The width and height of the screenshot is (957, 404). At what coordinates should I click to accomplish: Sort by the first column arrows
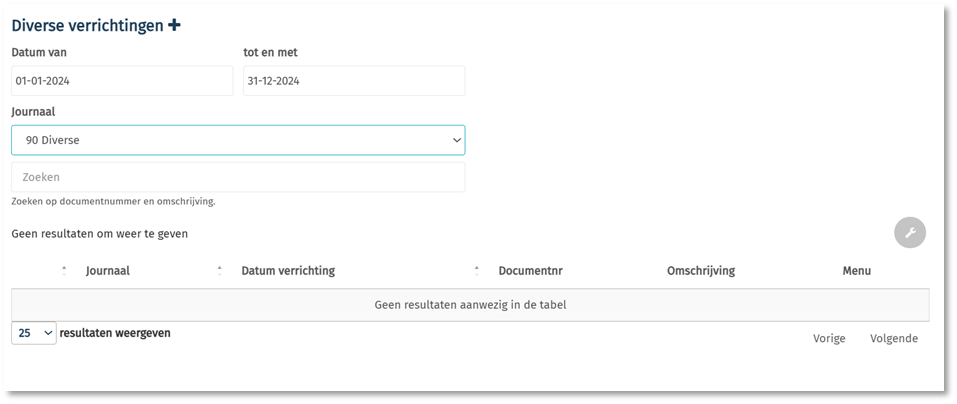coord(64,271)
